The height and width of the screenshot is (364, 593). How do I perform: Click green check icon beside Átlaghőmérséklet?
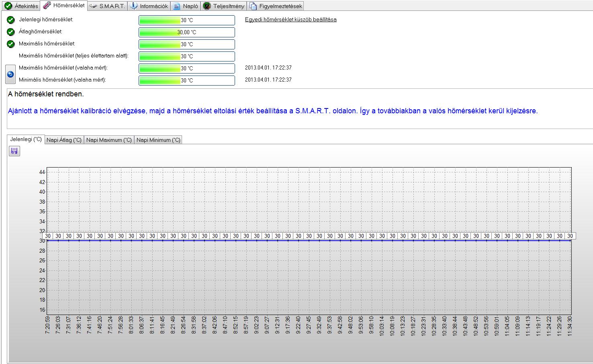(x=11, y=32)
